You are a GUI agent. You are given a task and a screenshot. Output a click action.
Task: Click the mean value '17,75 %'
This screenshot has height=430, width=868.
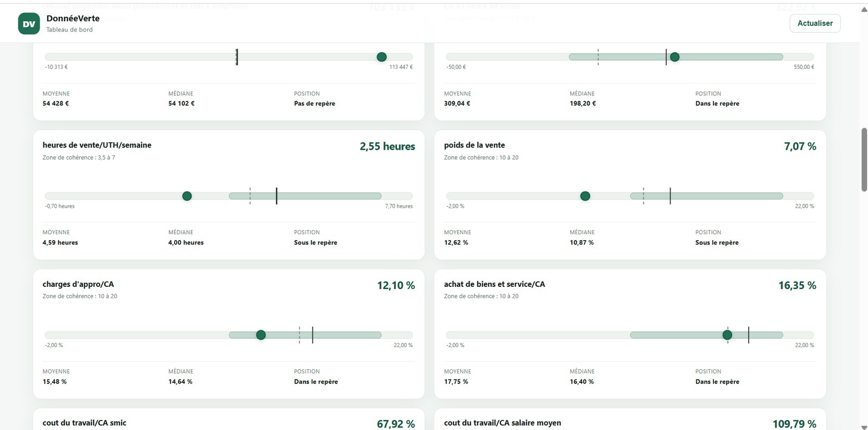coord(456,382)
